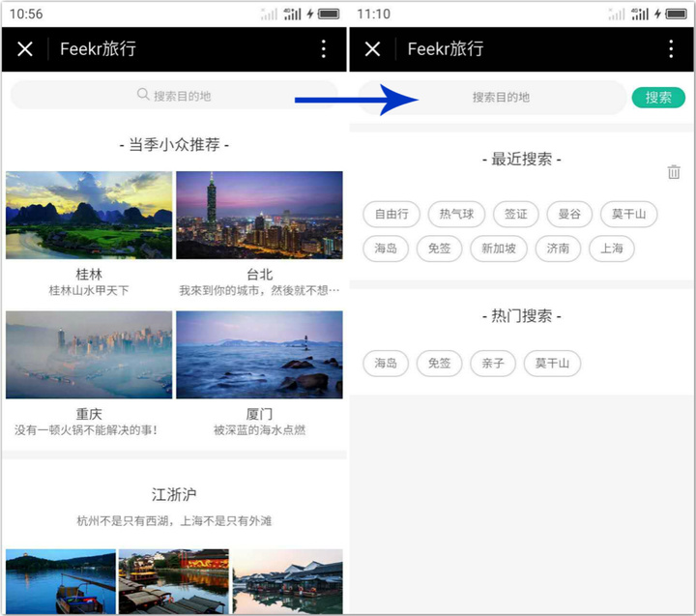
Task: Tap 搜索目的地 placeholder text on left
Action: pos(182,96)
